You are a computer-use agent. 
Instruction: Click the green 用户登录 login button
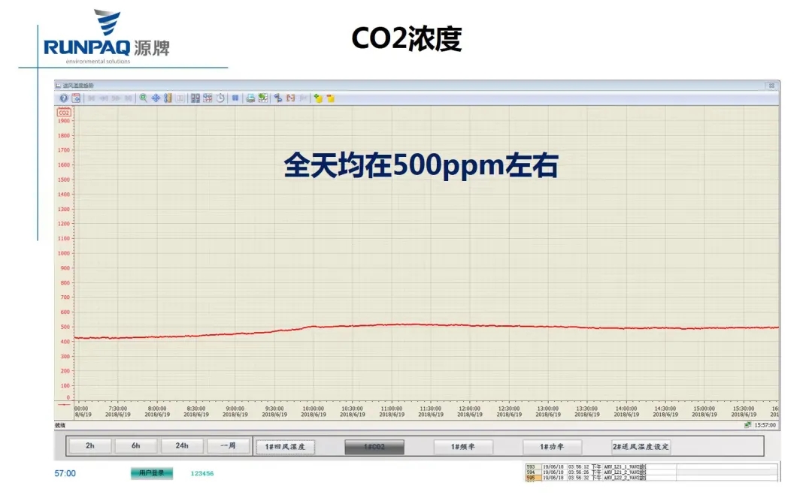(152, 473)
